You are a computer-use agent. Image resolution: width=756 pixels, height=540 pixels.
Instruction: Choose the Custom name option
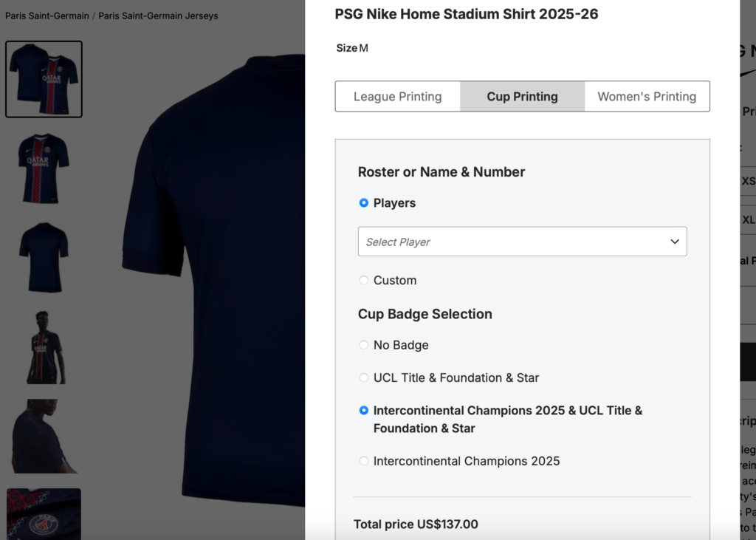(364, 281)
